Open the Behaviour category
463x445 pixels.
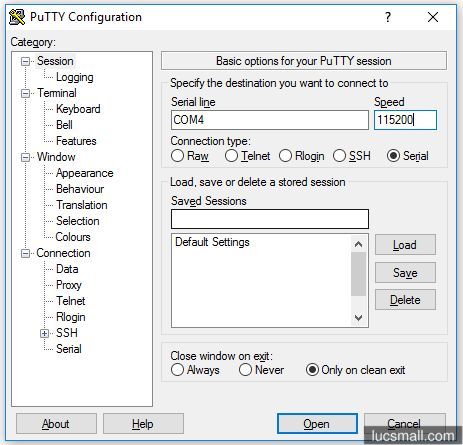coord(80,189)
